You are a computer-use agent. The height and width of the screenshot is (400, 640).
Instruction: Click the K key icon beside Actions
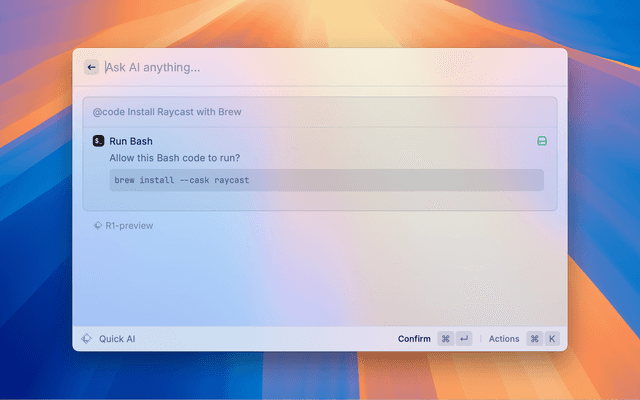click(x=551, y=339)
